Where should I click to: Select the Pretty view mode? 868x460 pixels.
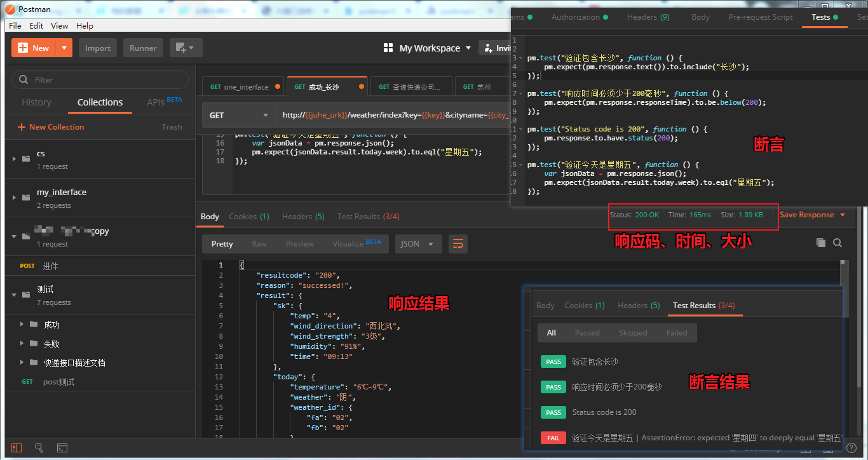222,244
